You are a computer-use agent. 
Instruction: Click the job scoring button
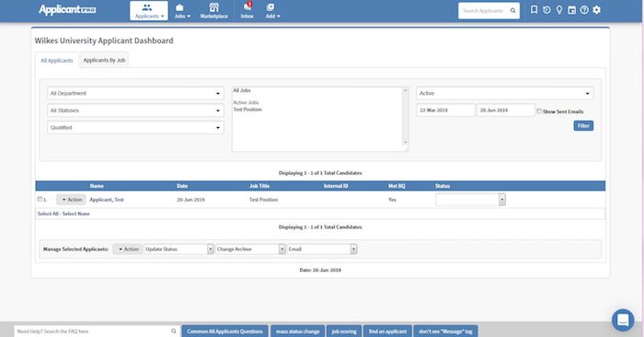point(344,331)
